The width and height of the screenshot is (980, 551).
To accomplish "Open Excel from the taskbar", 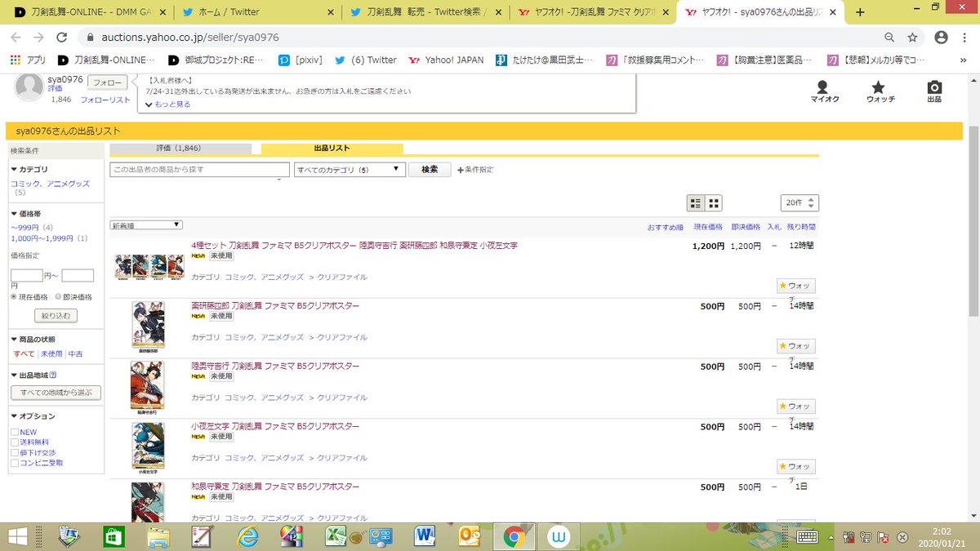I will pos(336,537).
